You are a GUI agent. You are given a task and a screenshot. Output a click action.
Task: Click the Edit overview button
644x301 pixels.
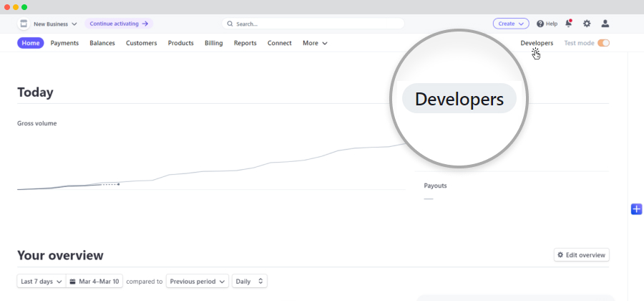582,255
